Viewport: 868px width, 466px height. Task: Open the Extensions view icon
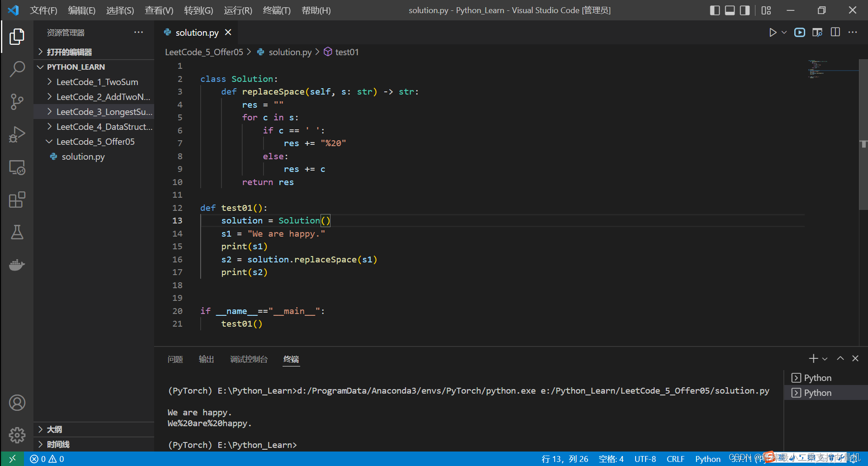pyautogui.click(x=17, y=200)
